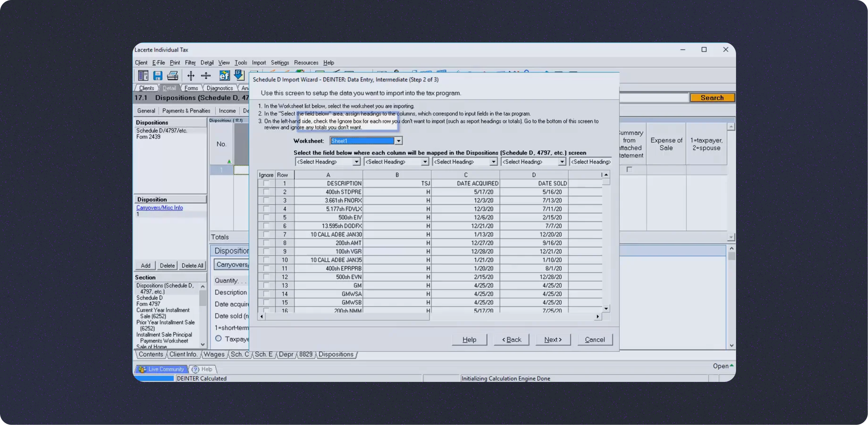Click the vertical split arrows toolbar icon
Viewport: 868px width, 425px height.
point(191,75)
